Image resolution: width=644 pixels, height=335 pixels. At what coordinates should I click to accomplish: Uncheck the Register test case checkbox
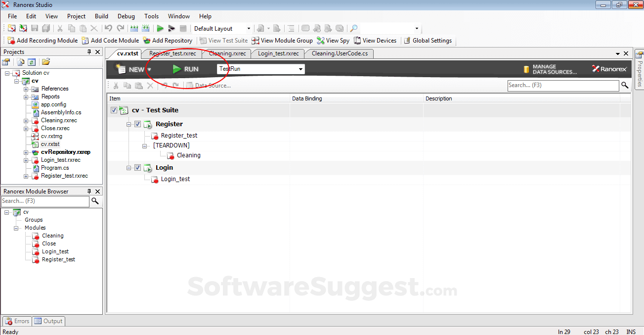pos(137,124)
